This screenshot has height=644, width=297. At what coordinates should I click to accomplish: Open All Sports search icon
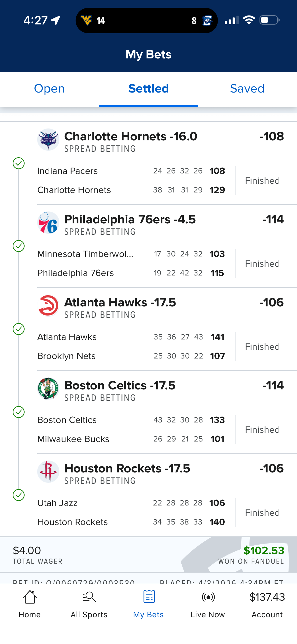click(89, 597)
